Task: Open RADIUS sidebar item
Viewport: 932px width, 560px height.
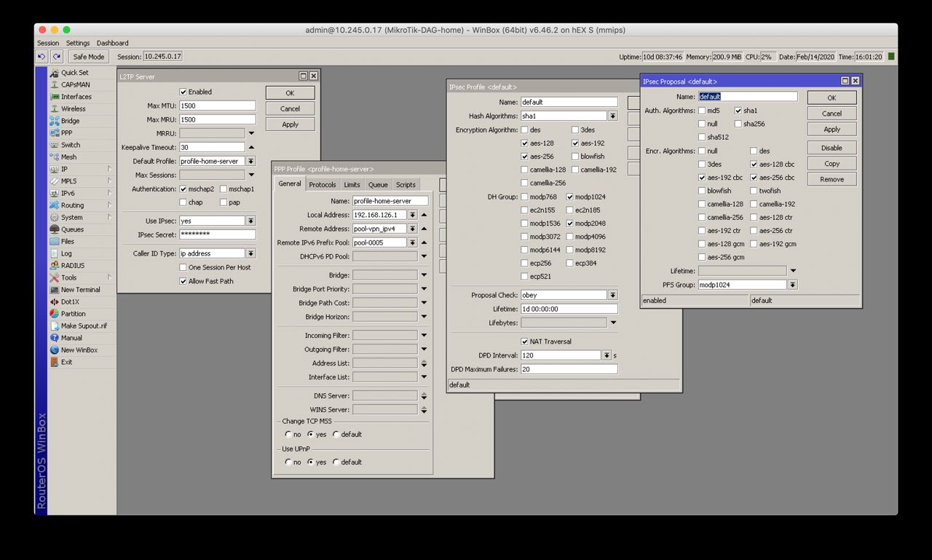Action: click(x=73, y=266)
